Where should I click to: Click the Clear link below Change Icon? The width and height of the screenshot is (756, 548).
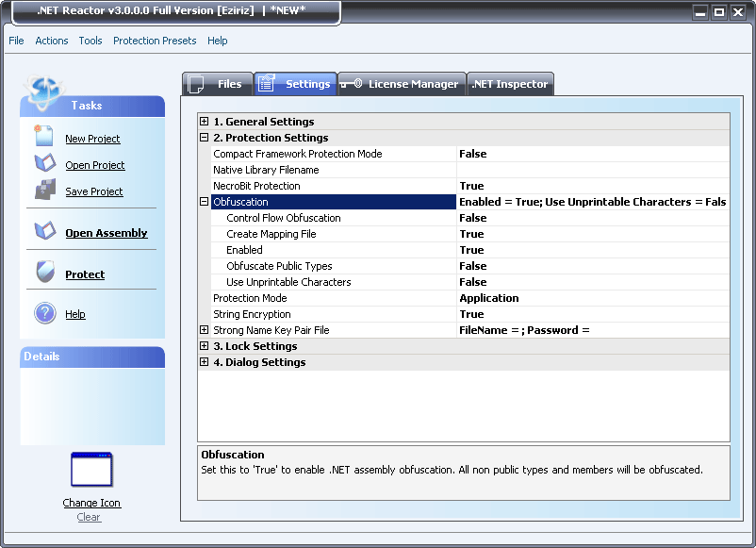(x=89, y=517)
